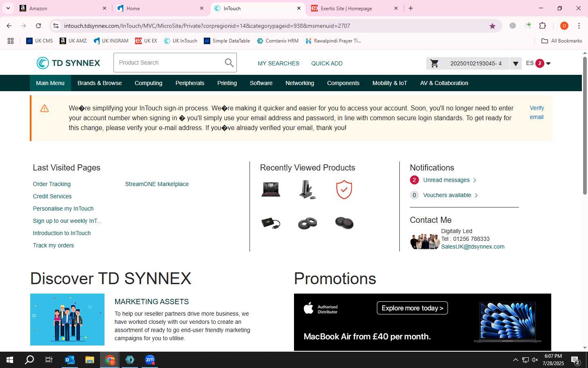Screen dimensions: 588x368
Task: Open the Software menu
Action: pos(261,83)
